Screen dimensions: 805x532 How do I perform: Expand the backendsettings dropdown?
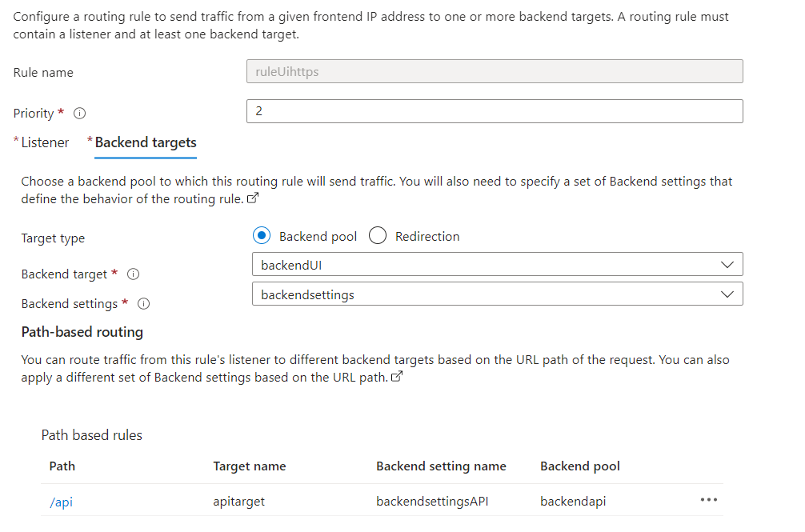[x=497, y=294]
